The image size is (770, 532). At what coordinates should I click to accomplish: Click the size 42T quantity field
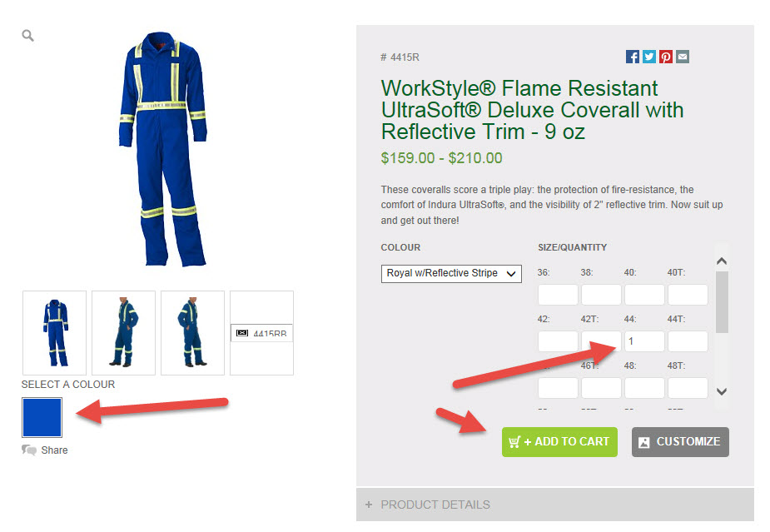click(x=601, y=341)
